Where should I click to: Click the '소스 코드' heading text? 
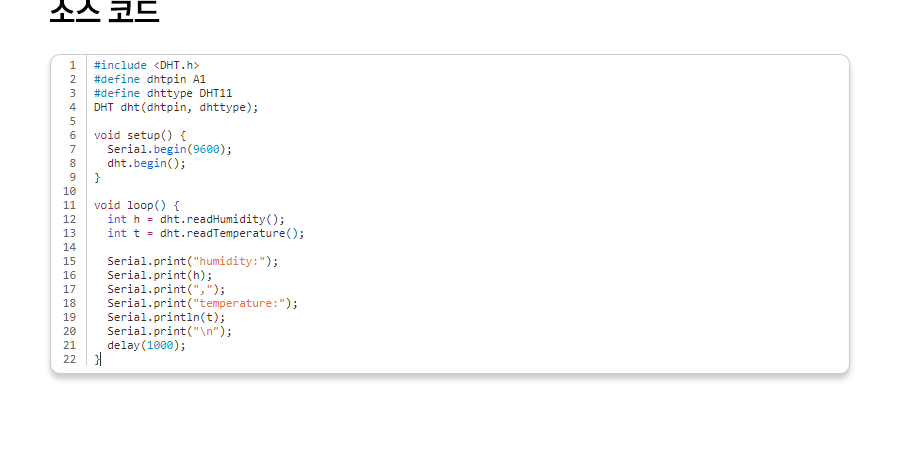click(x=104, y=10)
